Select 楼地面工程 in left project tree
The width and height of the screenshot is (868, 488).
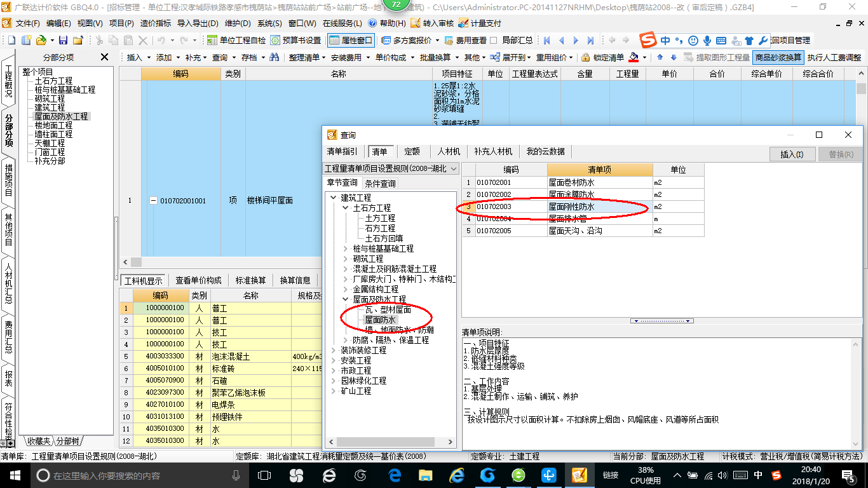coord(53,126)
